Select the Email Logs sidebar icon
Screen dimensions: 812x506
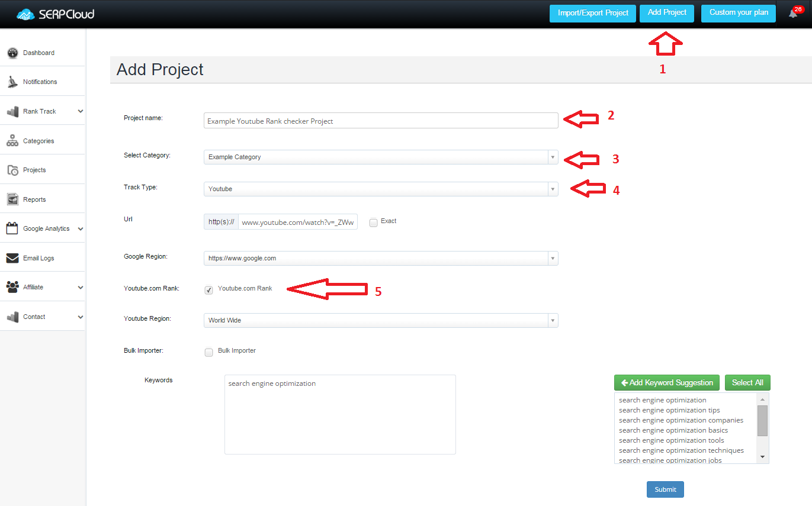pyautogui.click(x=38, y=257)
